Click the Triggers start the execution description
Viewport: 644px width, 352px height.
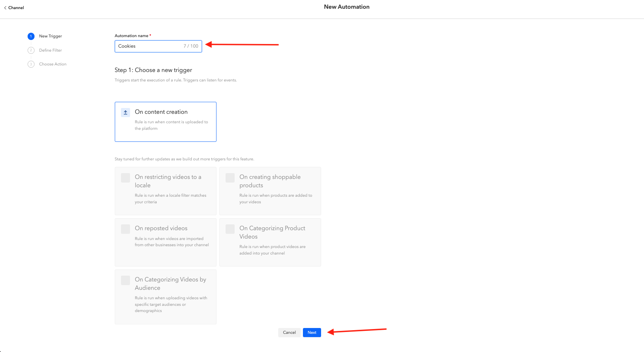pos(176,80)
